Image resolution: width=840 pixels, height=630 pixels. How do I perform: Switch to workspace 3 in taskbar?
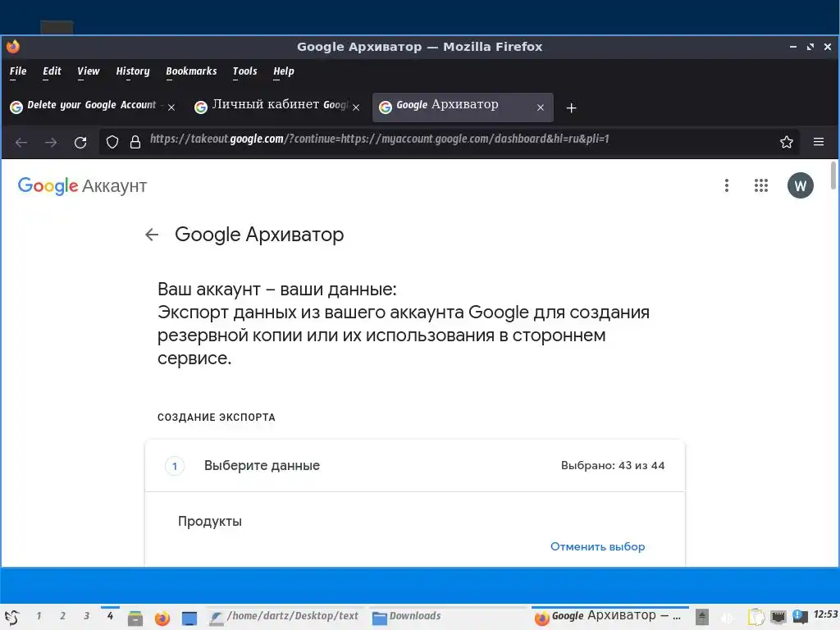click(x=86, y=616)
